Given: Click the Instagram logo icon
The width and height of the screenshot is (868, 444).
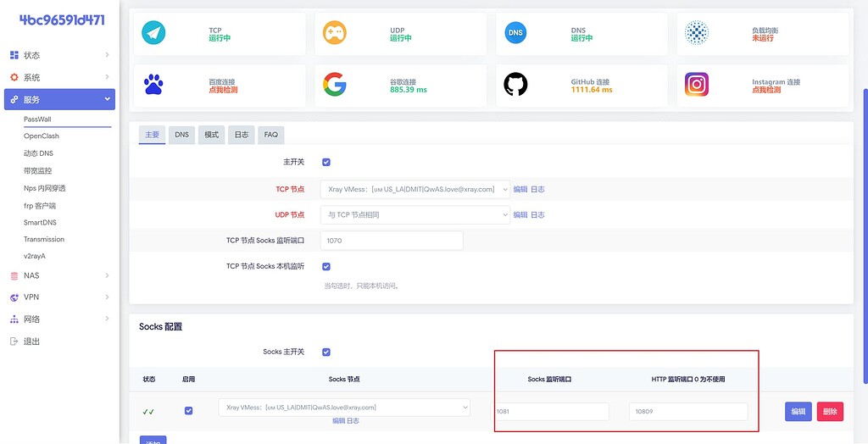Looking at the screenshot, I should click(697, 84).
